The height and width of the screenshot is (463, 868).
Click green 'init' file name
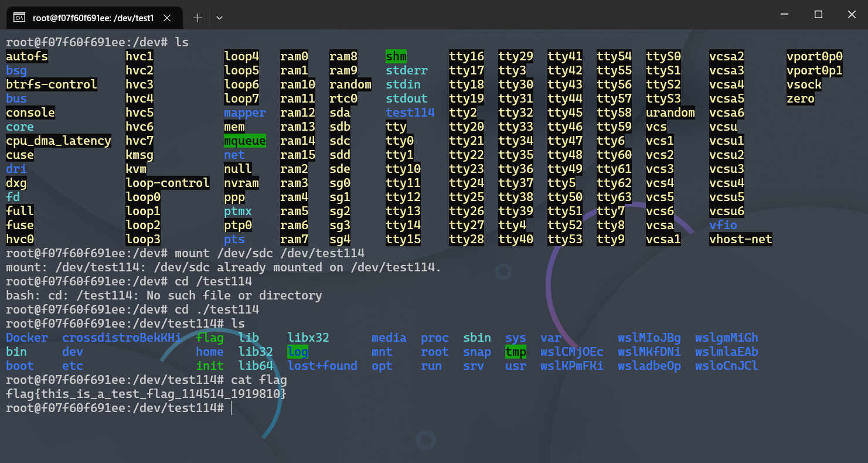coord(210,366)
